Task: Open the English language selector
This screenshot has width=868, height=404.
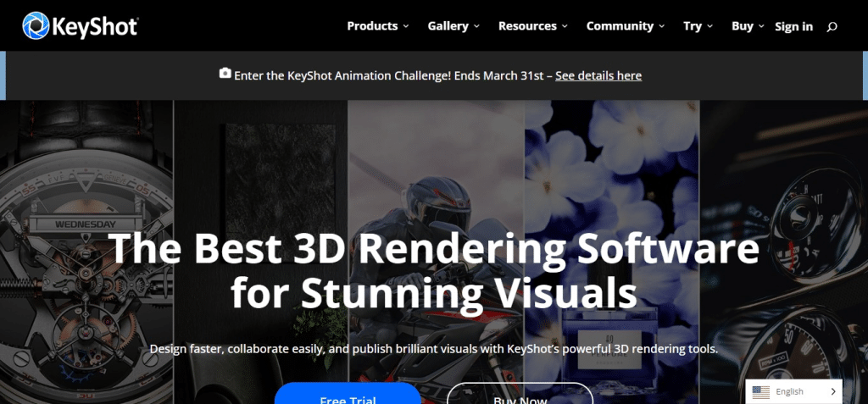Action: [793, 392]
